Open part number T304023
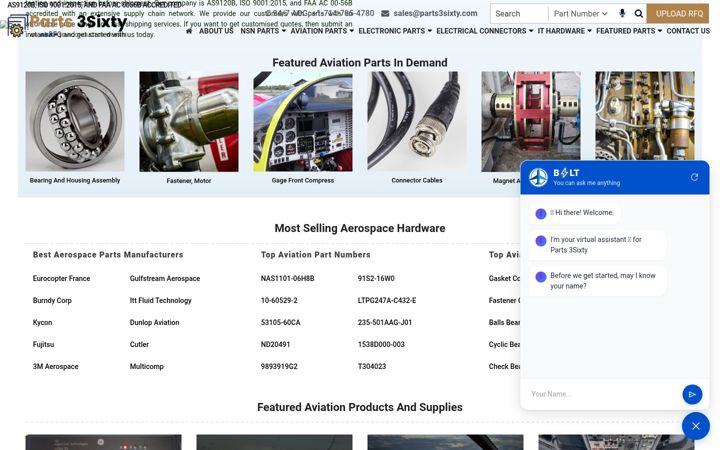The image size is (720, 450). coord(372,366)
